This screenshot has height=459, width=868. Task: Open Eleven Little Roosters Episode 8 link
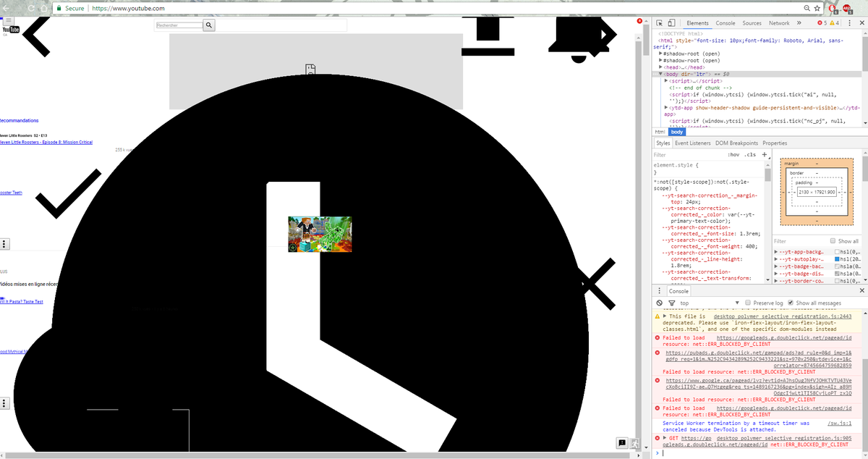[x=46, y=143]
